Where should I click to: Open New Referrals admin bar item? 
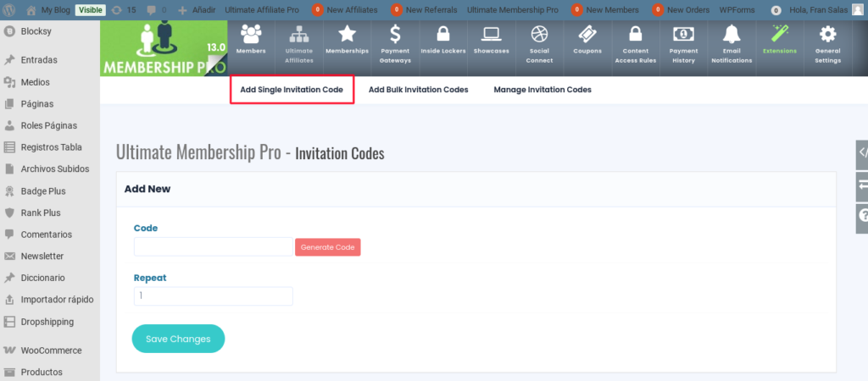pyautogui.click(x=426, y=10)
